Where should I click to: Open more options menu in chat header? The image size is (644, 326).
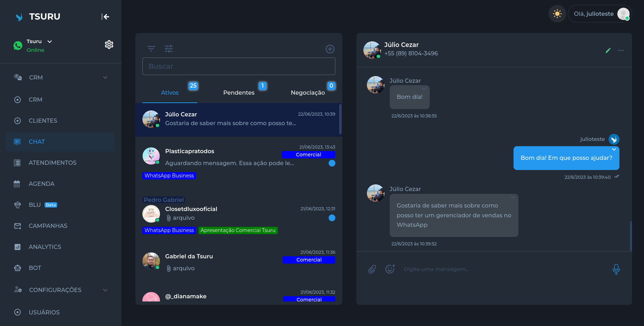pos(621,50)
